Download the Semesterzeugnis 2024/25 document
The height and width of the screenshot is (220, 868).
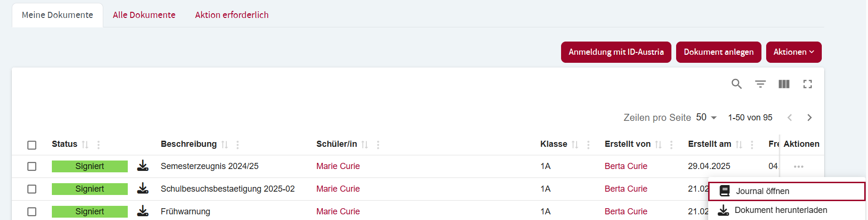click(143, 166)
